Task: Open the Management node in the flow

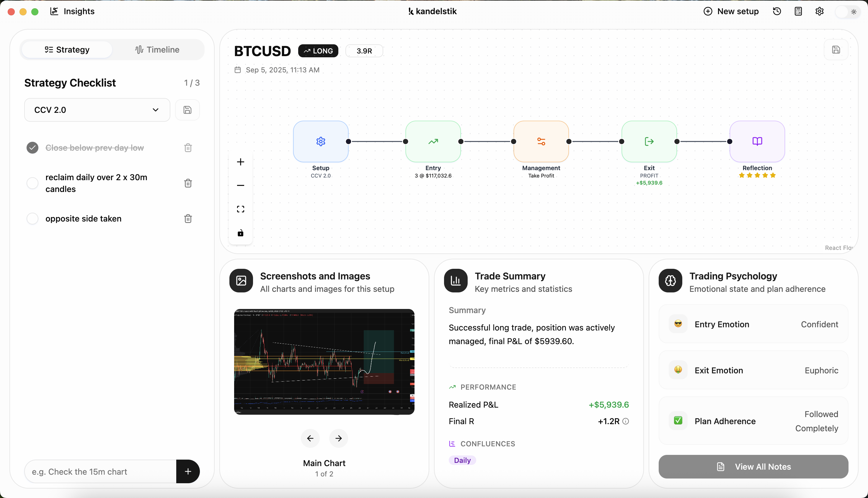Action: pyautogui.click(x=541, y=141)
